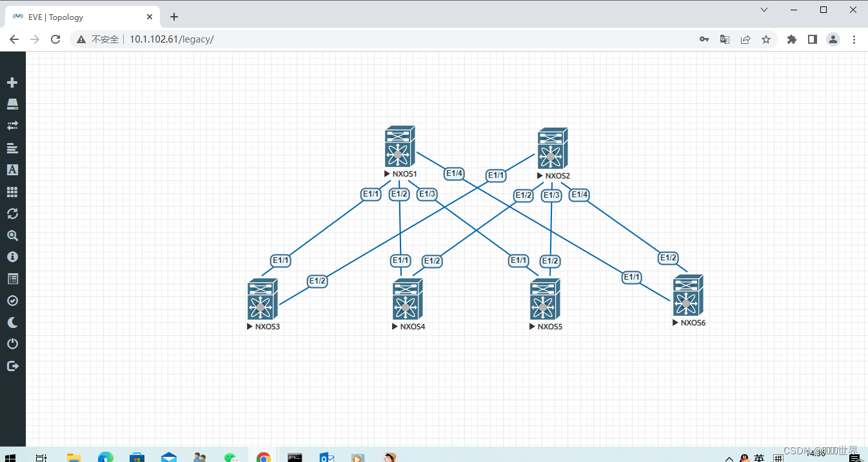Image resolution: width=868 pixels, height=462 pixels.
Task: Refresh the topology view
Action: click(12, 213)
